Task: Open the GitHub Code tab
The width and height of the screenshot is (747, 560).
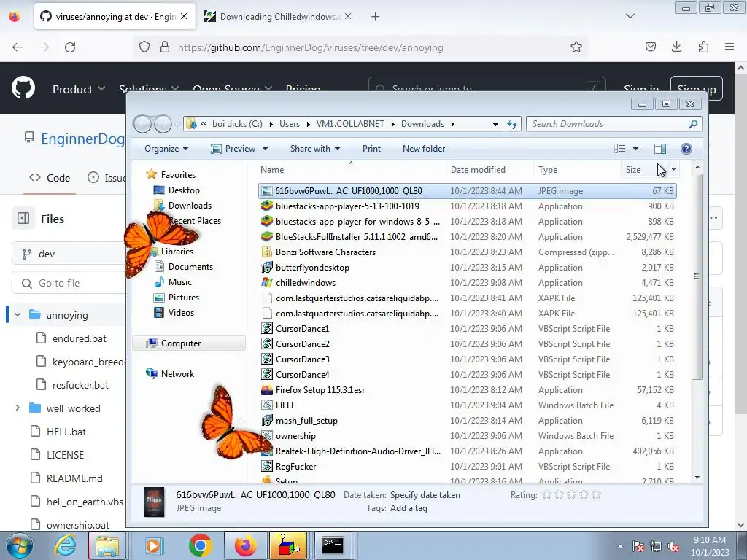Action: [x=50, y=178]
